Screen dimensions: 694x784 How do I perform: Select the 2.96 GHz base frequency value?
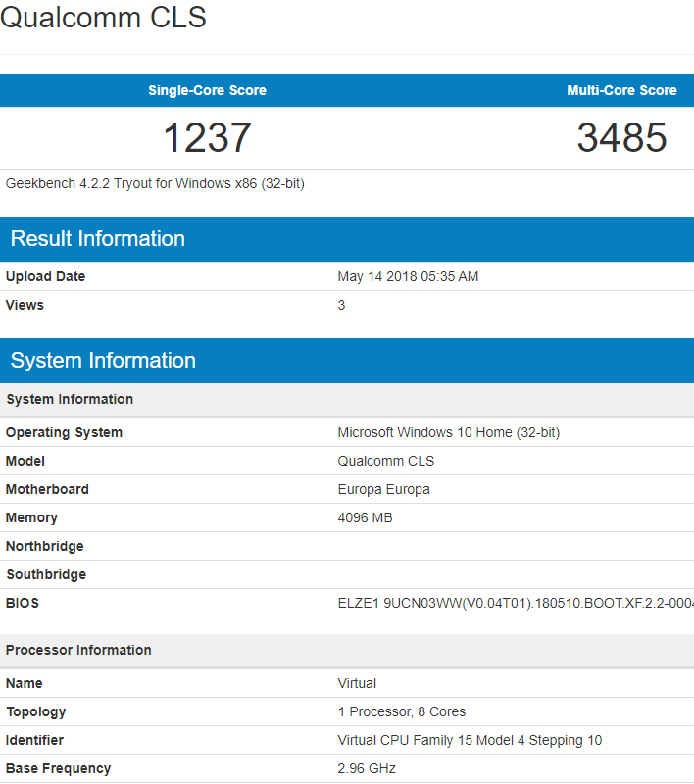point(367,768)
